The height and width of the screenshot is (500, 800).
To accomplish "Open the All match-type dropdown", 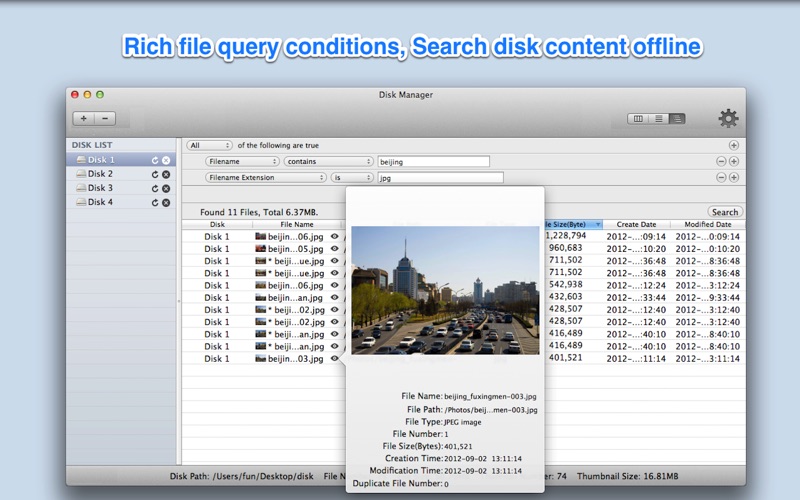I will coord(209,145).
